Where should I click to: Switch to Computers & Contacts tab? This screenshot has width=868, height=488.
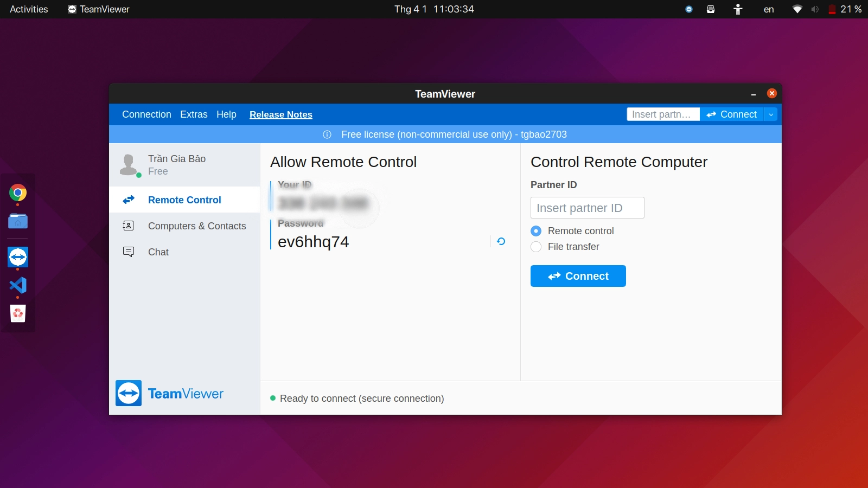pos(184,226)
